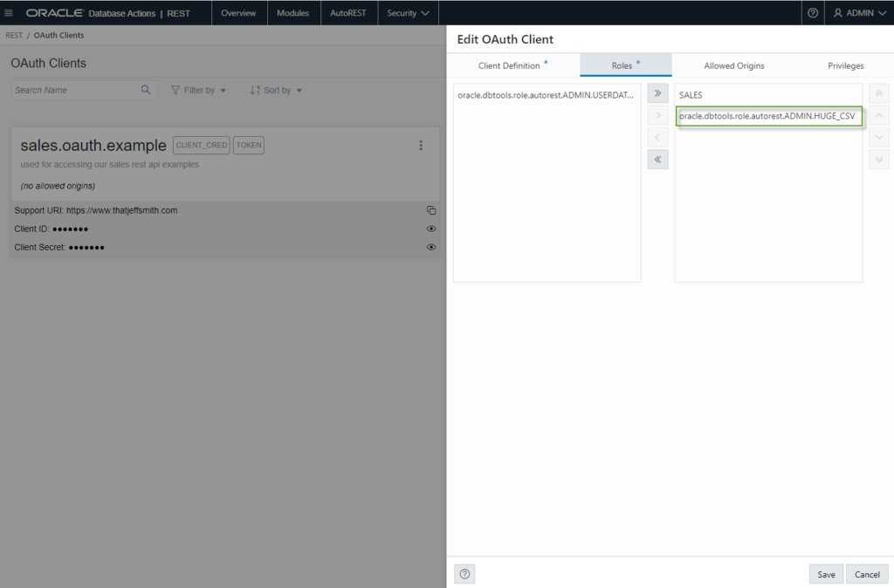894x588 pixels.
Task: Click the sales.oauth.example card title
Action: pyautogui.click(x=93, y=146)
